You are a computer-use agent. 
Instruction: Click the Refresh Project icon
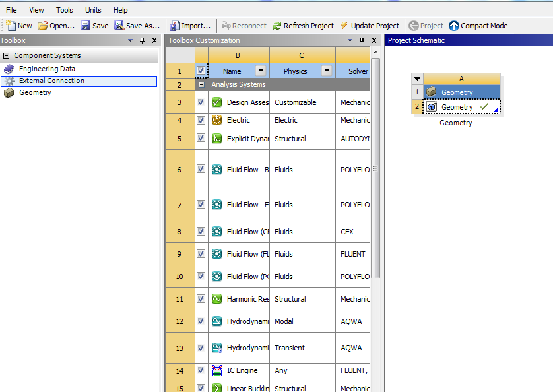(x=277, y=26)
